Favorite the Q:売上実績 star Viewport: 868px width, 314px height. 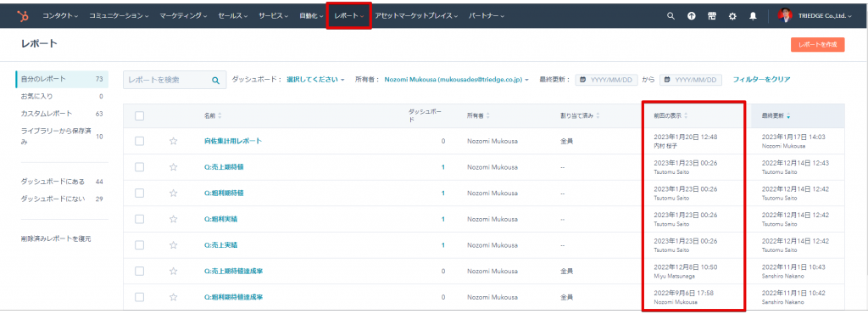[173, 245]
